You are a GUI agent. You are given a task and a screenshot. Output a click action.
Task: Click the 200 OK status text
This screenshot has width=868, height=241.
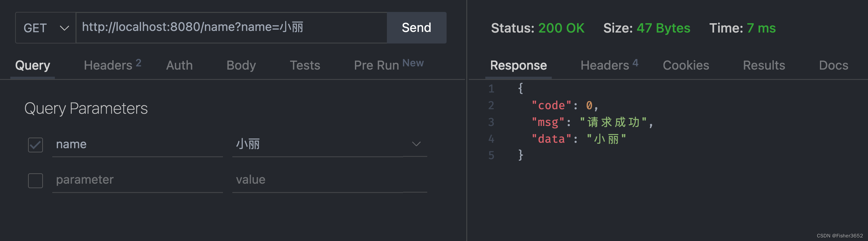pyautogui.click(x=561, y=28)
